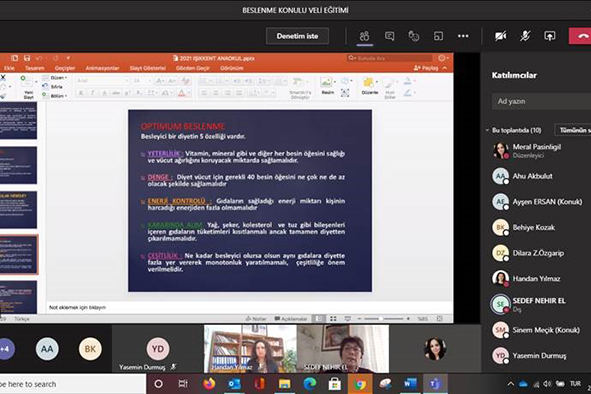Viewport: 591px width, 394px height.
Task: Select the second slide thumbnail in panel
Action: click(x=18, y=166)
